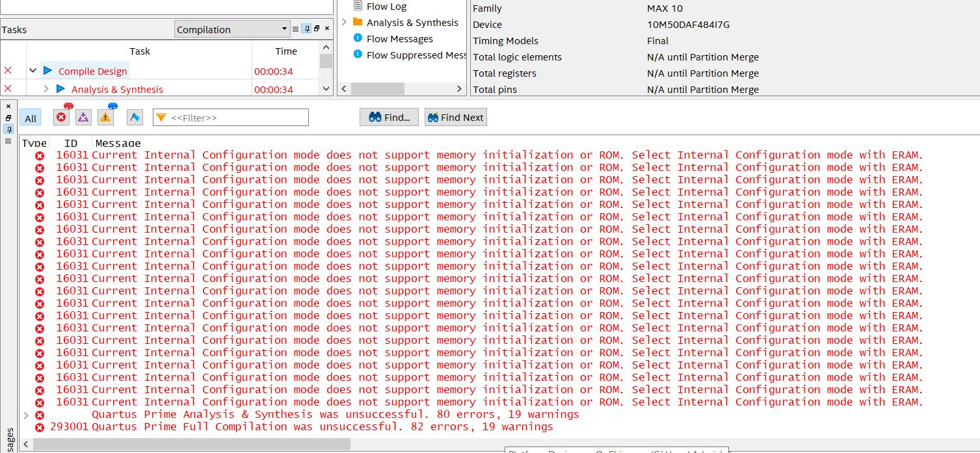This screenshot has width=980, height=453.
Task: Select the Compile Design task label
Action: 92,71
